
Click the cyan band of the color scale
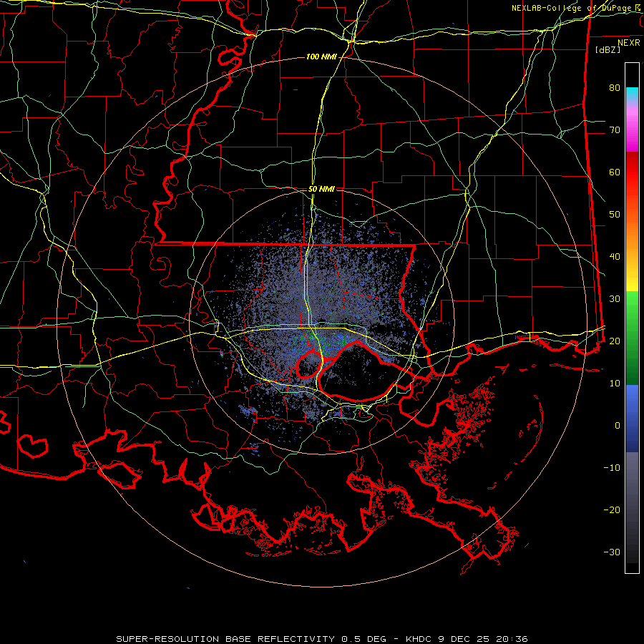[x=632, y=94]
